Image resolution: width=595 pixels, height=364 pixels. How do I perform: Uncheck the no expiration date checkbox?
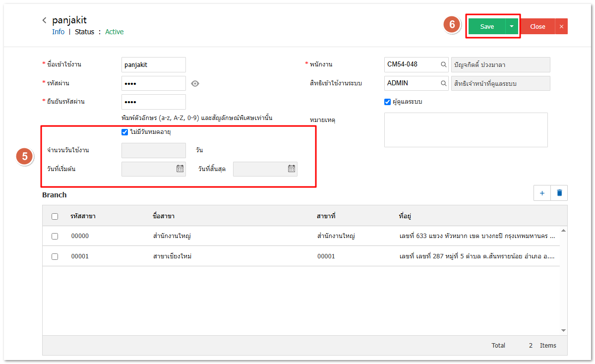(x=124, y=132)
